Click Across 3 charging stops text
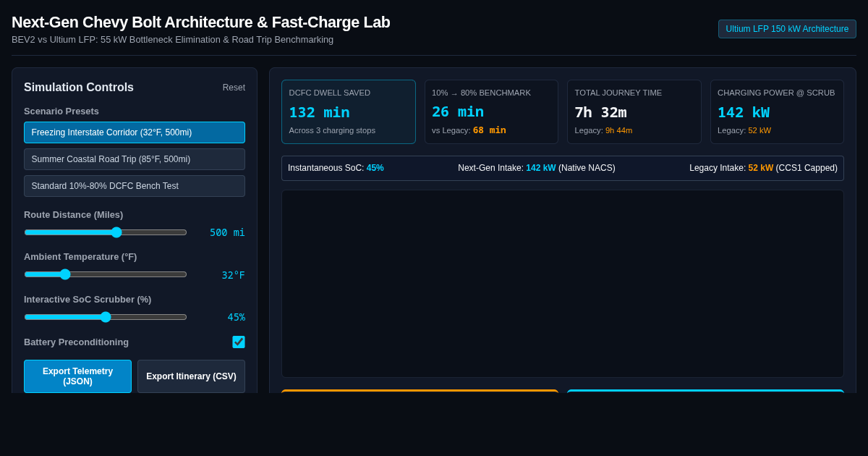This screenshot has height=456, width=868. coord(332,130)
